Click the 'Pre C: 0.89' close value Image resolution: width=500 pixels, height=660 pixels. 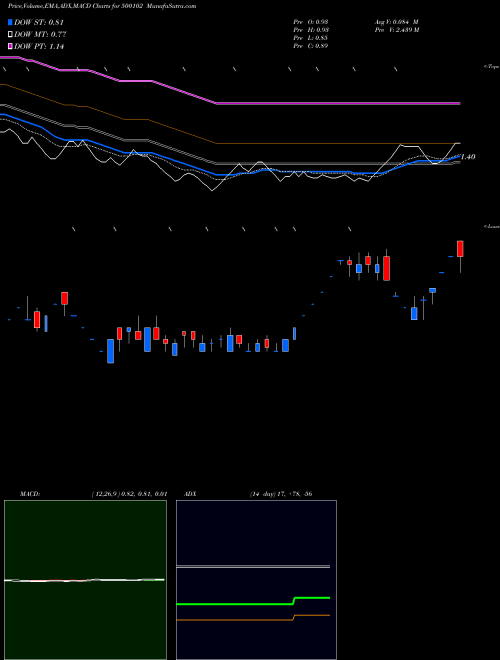coord(311,46)
